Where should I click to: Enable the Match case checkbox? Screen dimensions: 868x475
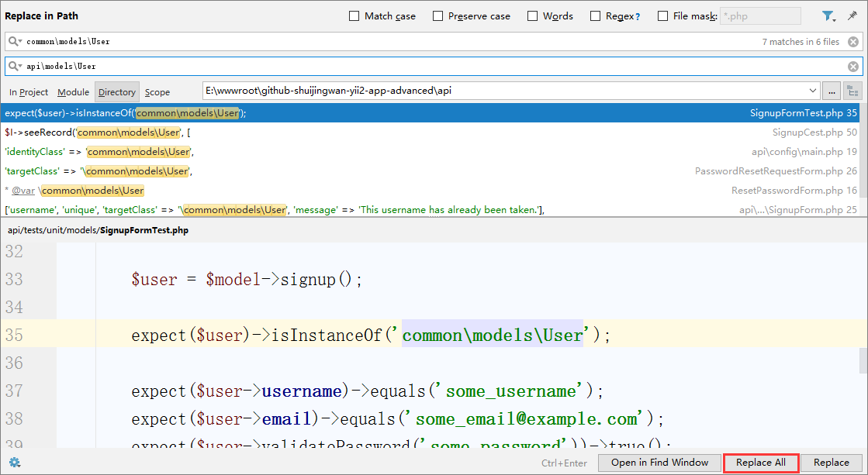click(x=354, y=16)
